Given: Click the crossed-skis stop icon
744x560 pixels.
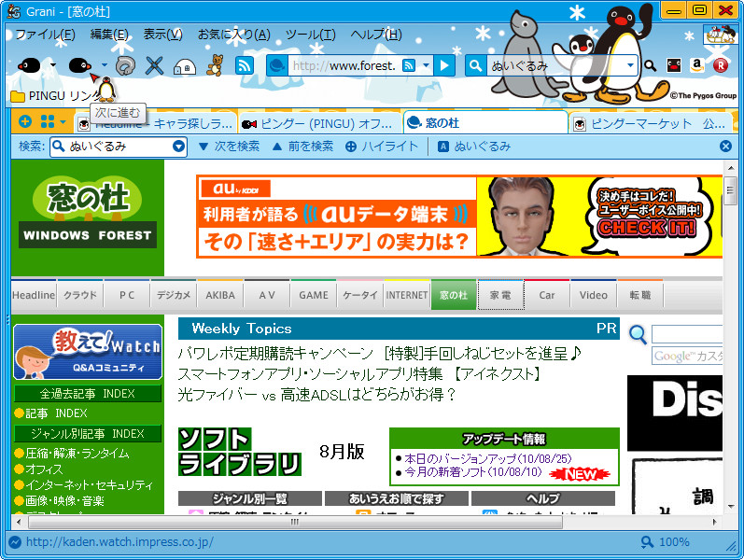Looking at the screenshot, I should (x=154, y=65).
